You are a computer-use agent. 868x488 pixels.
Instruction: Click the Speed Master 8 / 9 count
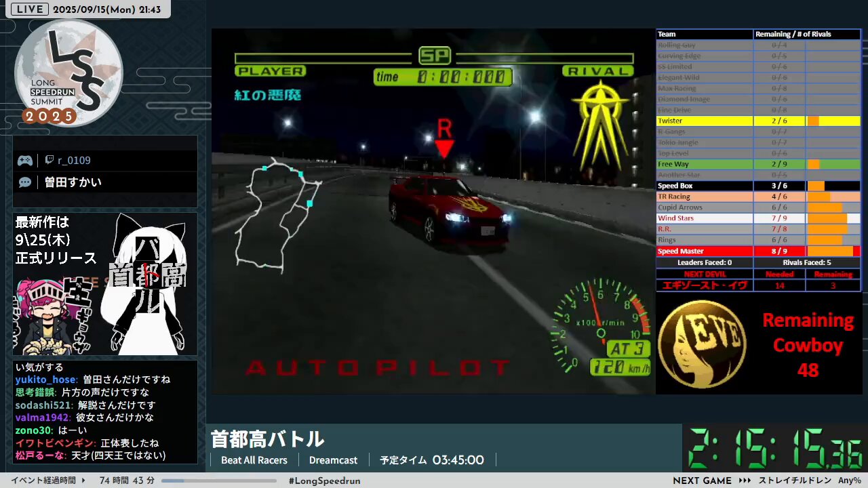point(779,251)
